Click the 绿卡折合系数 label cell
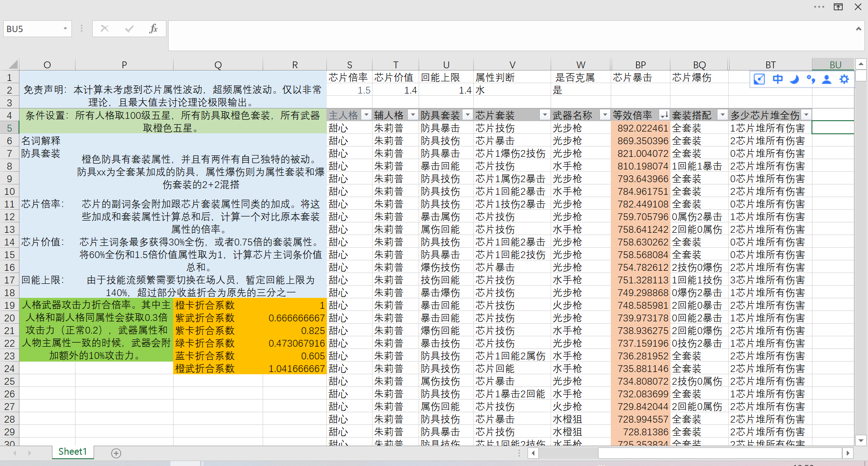The height and width of the screenshot is (466, 868). tap(218, 343)
